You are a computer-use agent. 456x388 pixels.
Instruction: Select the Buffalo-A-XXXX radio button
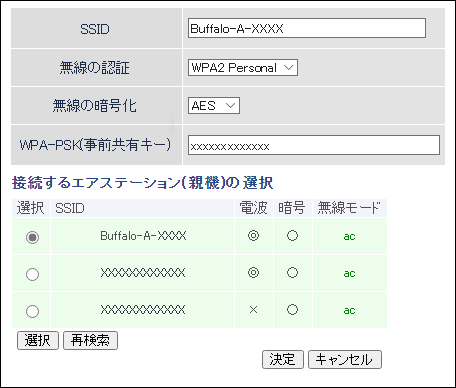(x=32, y=237)
